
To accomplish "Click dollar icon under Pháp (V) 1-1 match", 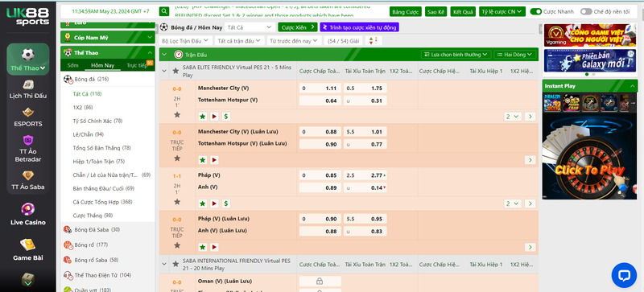I will (x=226, y=204).
